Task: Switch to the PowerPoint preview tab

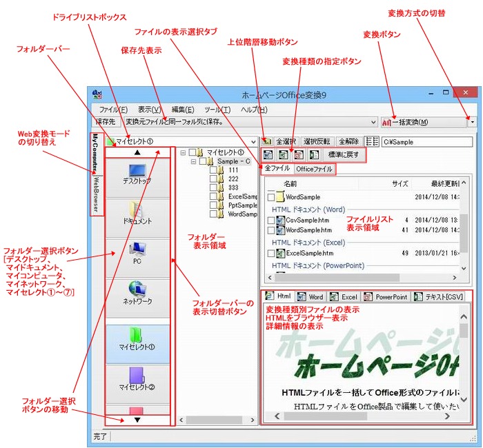Action: click(386, 297)
